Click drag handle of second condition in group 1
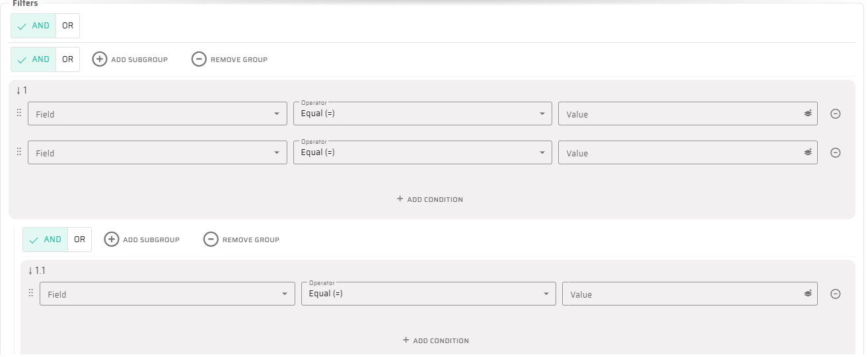Viewport: 868px width, 357px height. coord(18,152)
